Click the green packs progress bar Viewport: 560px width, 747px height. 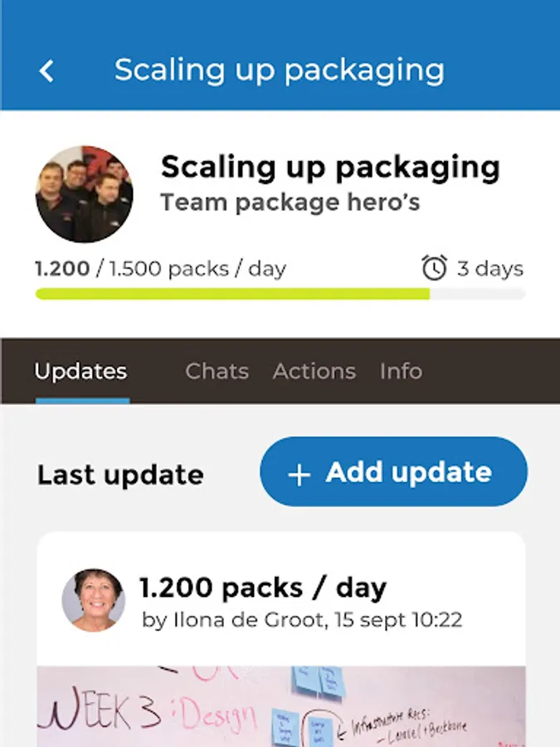232,294
